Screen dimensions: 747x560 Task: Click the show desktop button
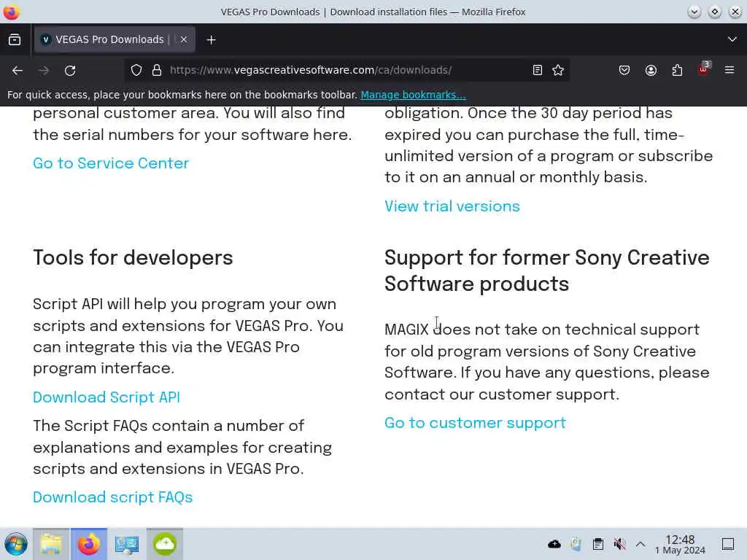[x=728, y=544]
